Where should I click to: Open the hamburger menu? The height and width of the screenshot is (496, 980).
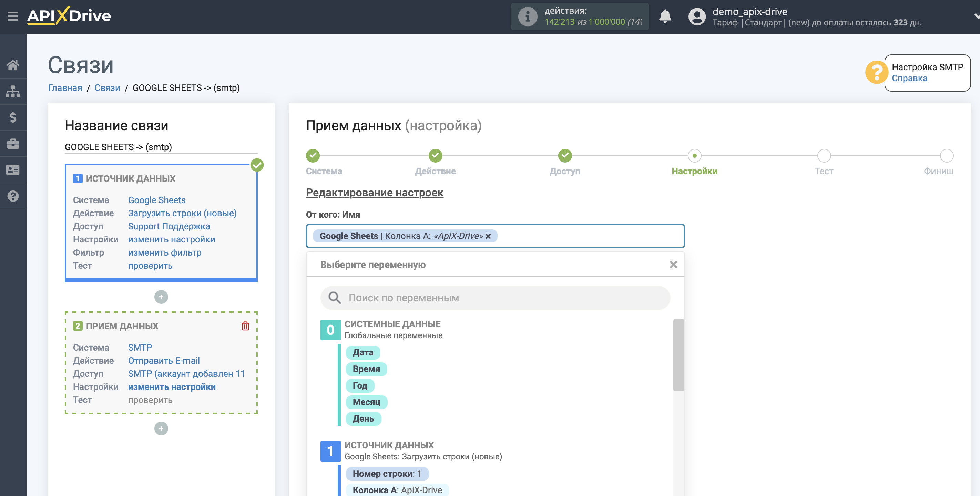[x=13, y=16]
